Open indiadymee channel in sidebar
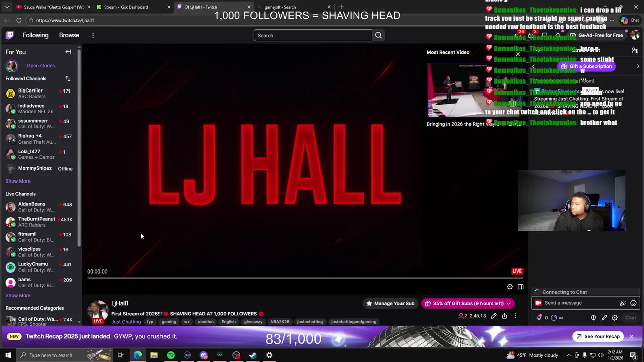 pos(39,108)
